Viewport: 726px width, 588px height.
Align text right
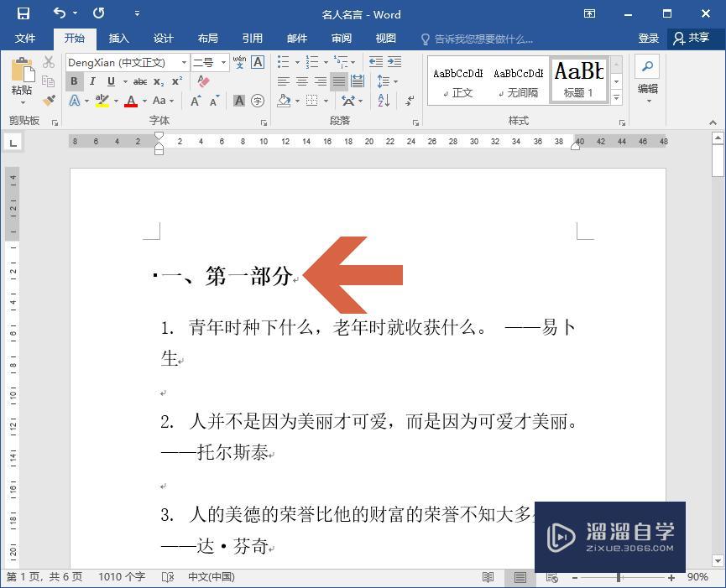[321, 82]
